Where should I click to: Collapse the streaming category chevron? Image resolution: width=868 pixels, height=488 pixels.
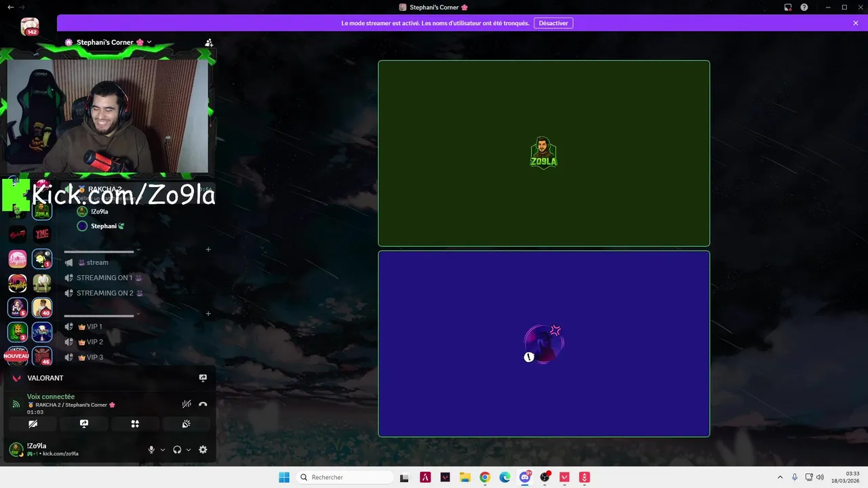tap(138, 249)
